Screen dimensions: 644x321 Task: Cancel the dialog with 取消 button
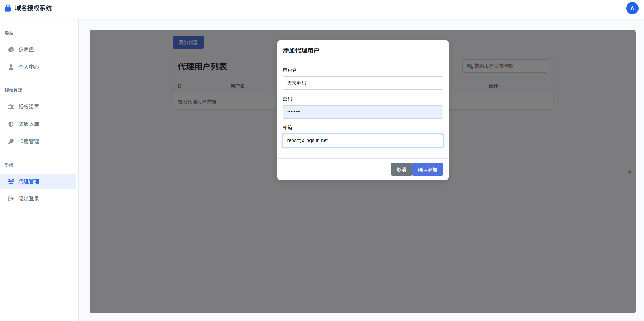[x=401, y=169]
